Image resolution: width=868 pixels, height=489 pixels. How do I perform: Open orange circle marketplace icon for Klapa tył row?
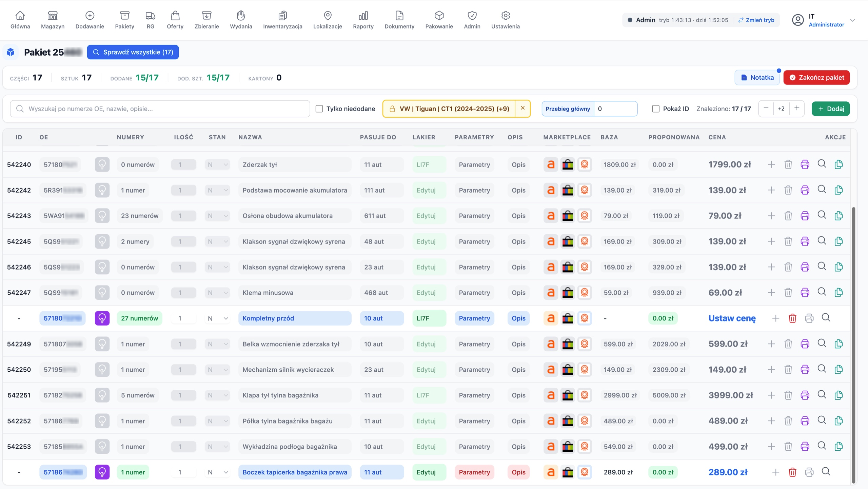[x=585, y=395]
